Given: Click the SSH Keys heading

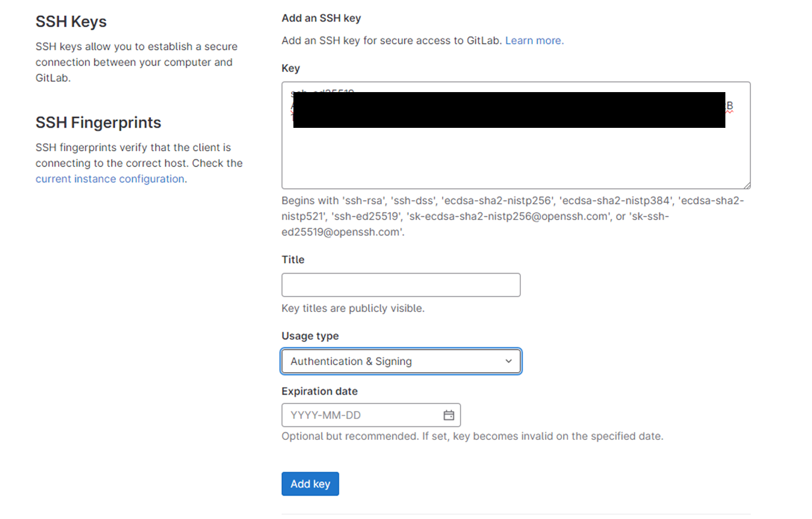Looking at the screenshot, I should click(71, 22).
